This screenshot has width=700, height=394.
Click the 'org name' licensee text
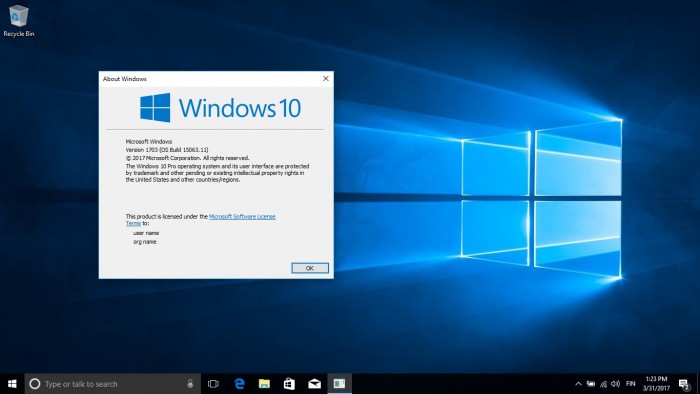[145, 242]
